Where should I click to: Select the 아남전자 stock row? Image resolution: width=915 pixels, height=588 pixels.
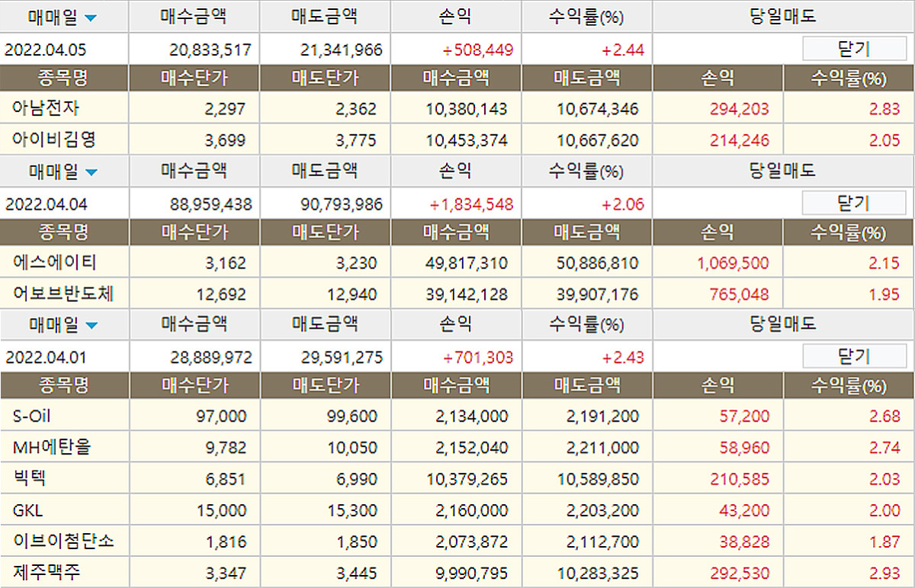click(46, 109)
